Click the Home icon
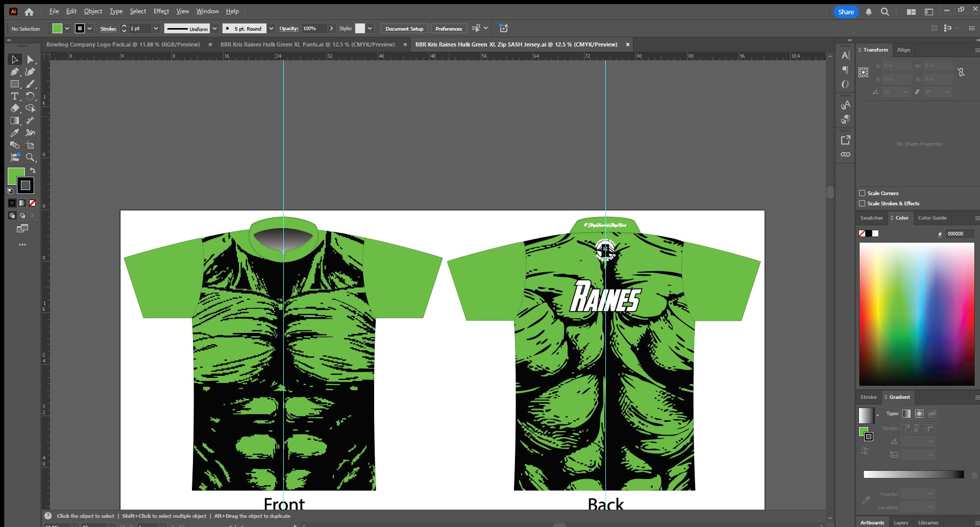Screen dimensions: 980x527 (x=29, y=12)
